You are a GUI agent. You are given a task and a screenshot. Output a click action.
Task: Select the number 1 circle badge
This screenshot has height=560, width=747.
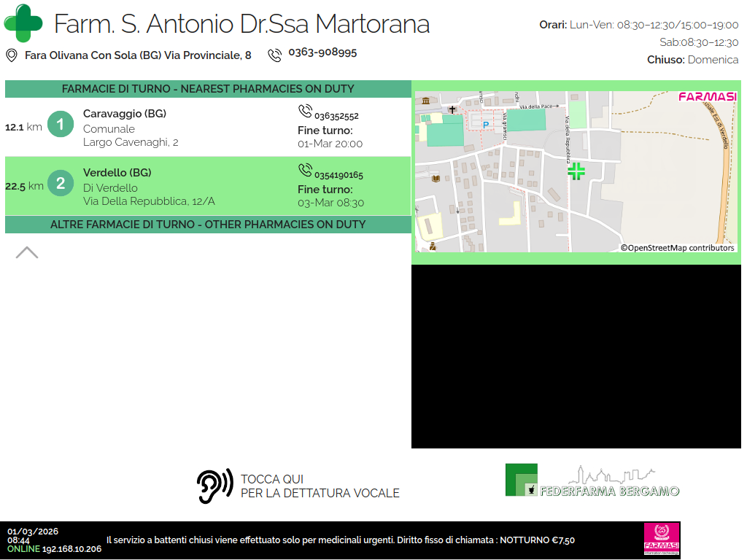61,125
